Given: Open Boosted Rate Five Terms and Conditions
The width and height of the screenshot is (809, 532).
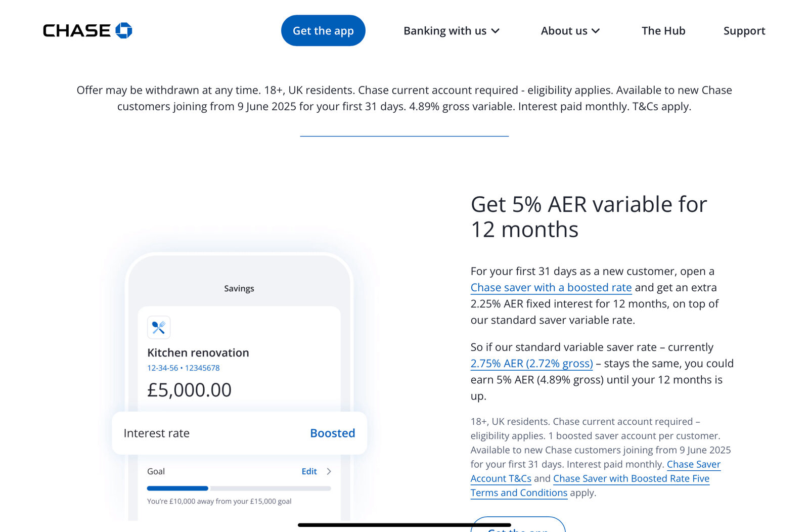Looking at the screenshot, I should pyautogui.click(x=631, y=479).
